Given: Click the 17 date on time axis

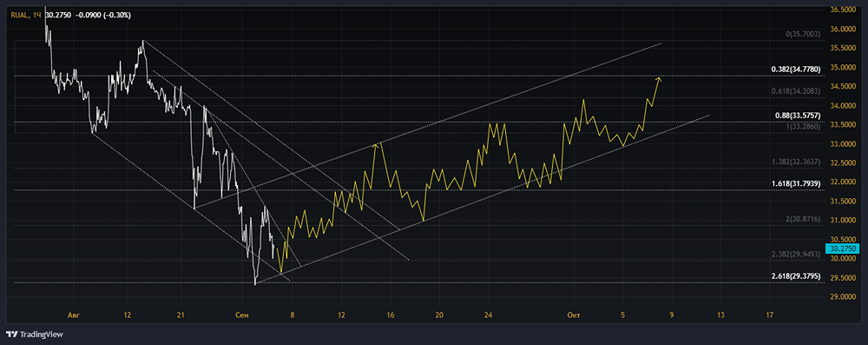Looking at the screenshot, I should pos(769,315).
